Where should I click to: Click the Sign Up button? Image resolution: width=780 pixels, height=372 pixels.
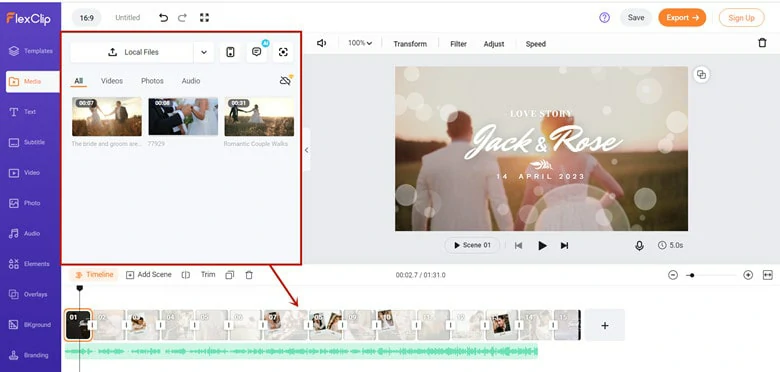tap(741, 17)
